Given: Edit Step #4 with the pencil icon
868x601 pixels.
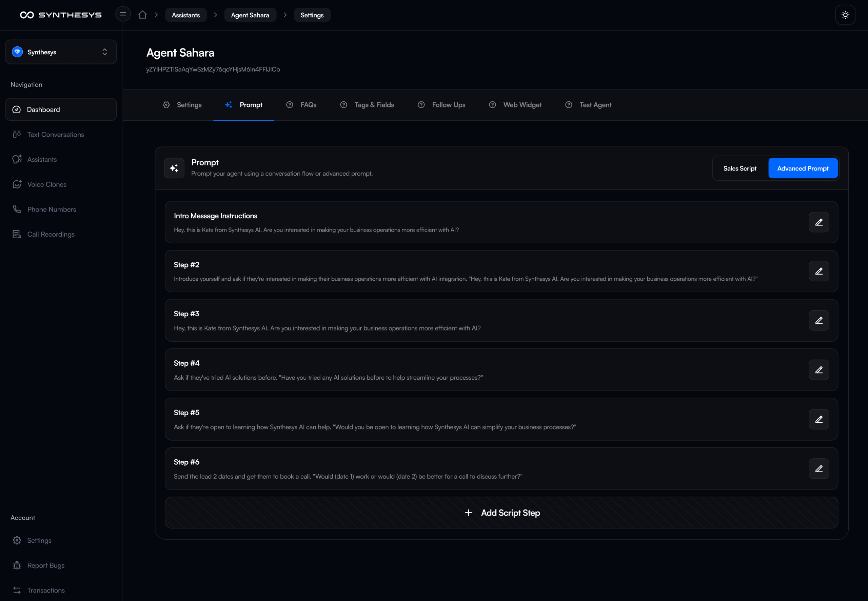Looking at the screenshot, I should click(x=819, y=370).
